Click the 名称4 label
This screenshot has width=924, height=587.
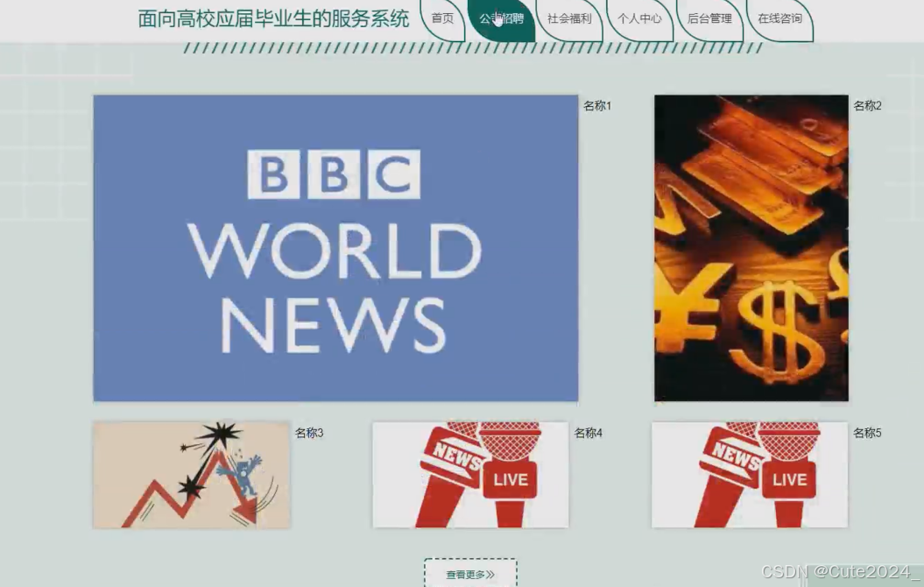[x=588, y=433]
